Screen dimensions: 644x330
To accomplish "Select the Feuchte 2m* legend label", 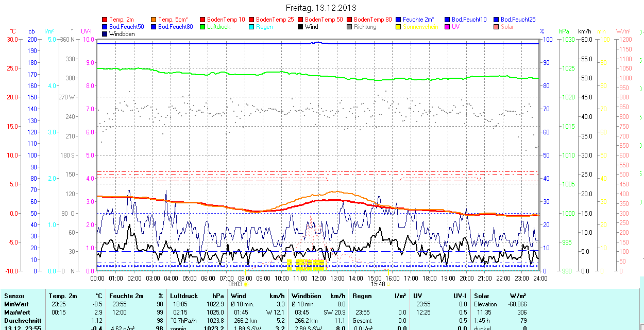I will 418,20.
